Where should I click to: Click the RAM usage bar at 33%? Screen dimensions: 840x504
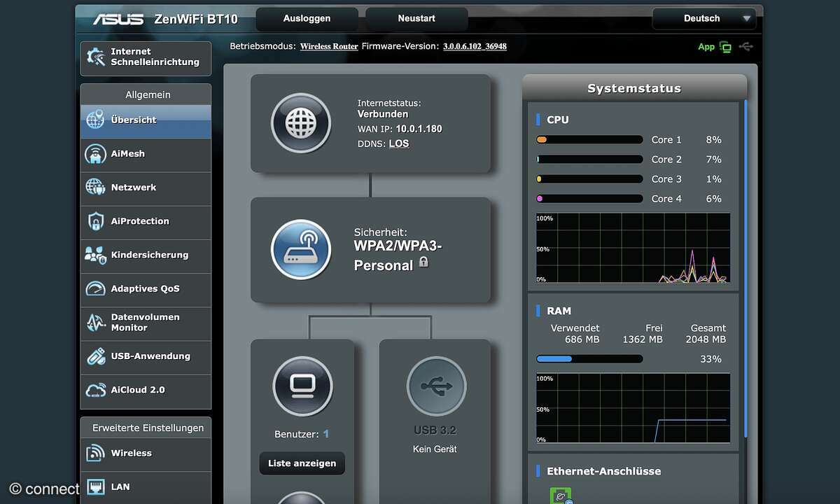589,359
